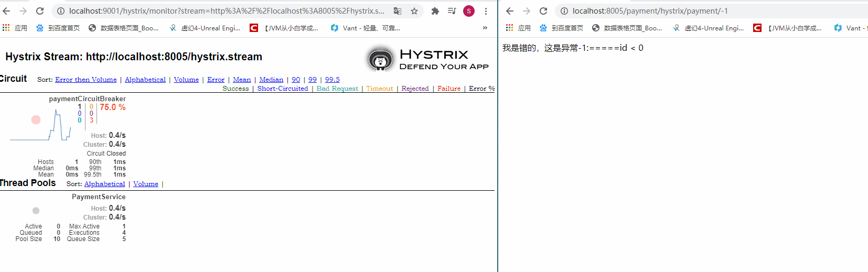Image resolution: width=868 pixels, height=272 pixels.
Task: Sort circuits by Error then Volume
Action: pyautogui.click(x=86, y=80)
